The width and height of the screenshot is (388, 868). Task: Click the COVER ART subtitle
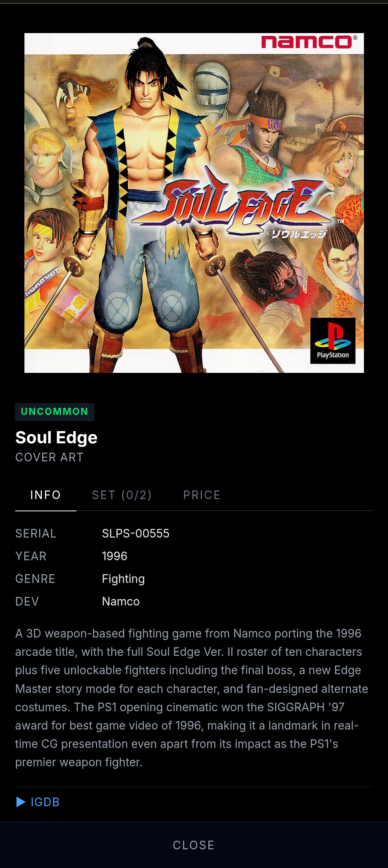coord(50,457)
